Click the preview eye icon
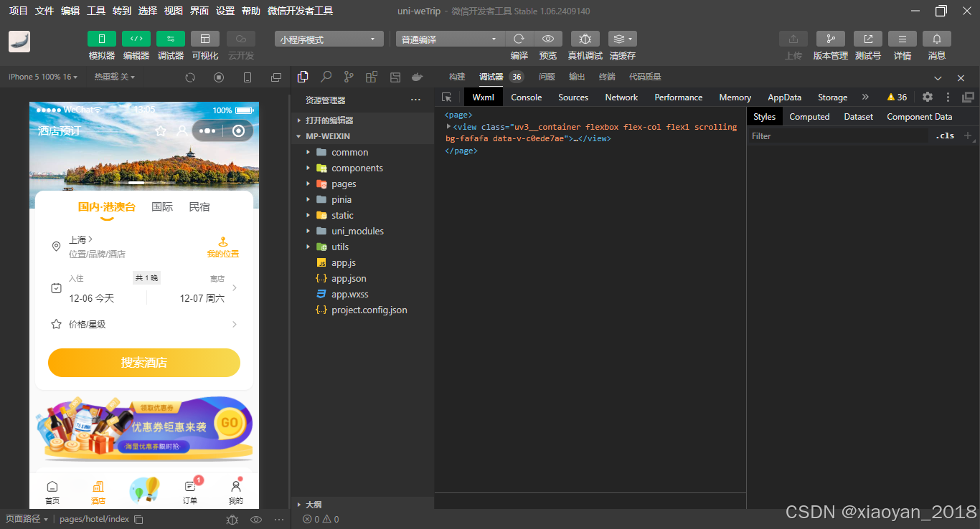This screenshot has height=529, width=980. click(x=548, y=39)
